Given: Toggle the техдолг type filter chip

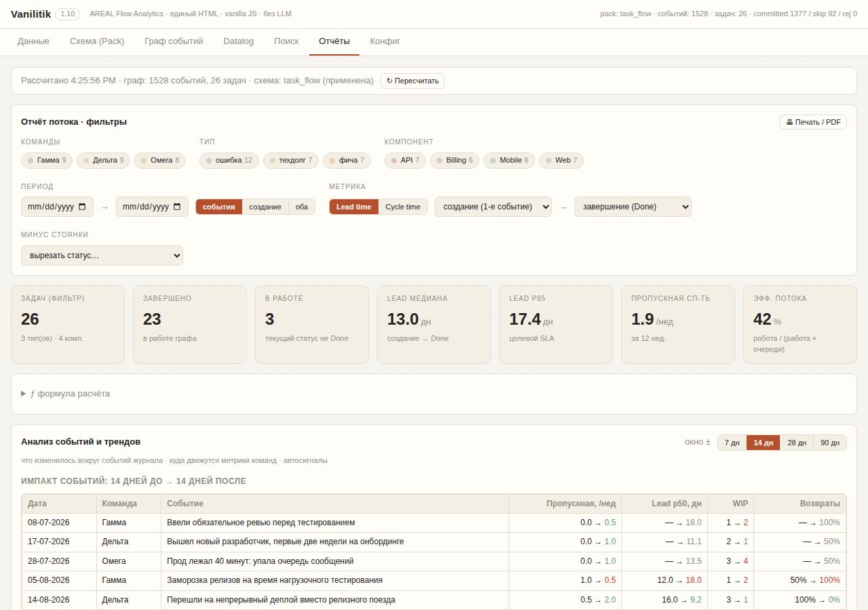Looking at the screenshot, I should (291, 161).
